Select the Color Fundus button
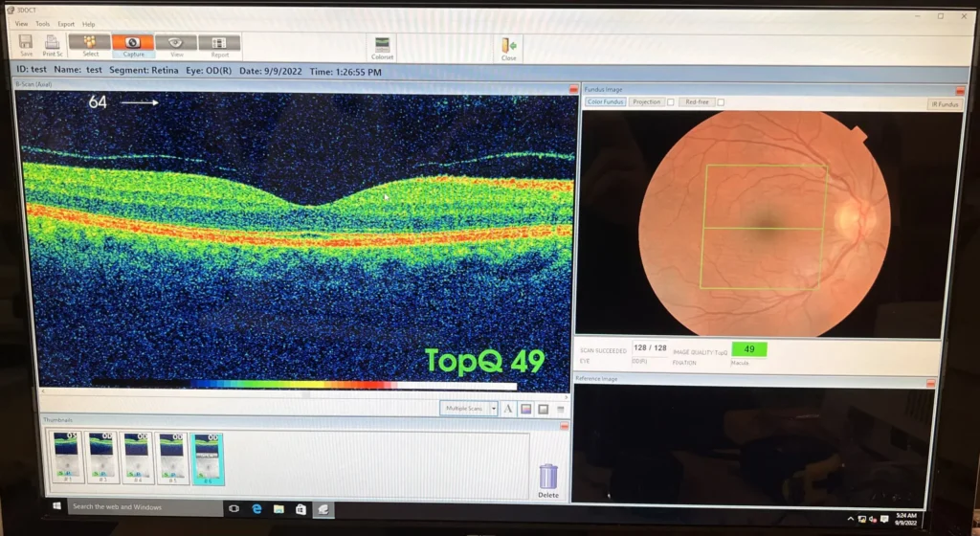980x536 pixels. point(605,101)
